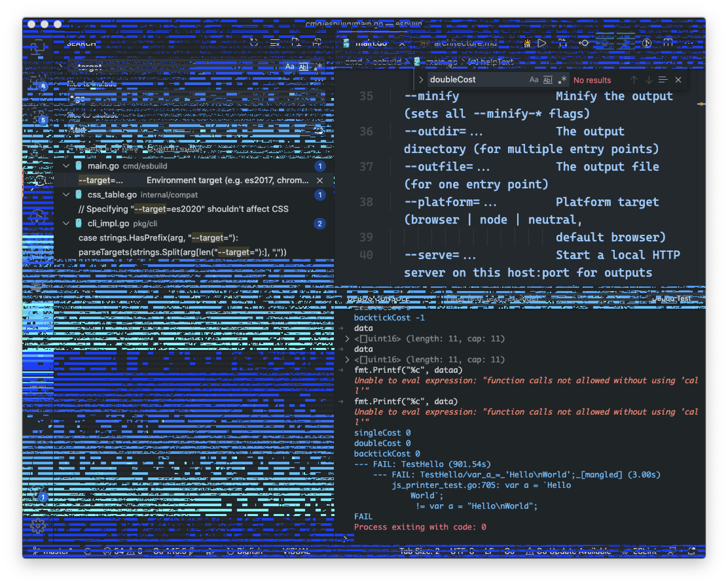Viewport: 728px width, 586px height.
Task: Collapse the main.go search results group
Action: [66, 166]
